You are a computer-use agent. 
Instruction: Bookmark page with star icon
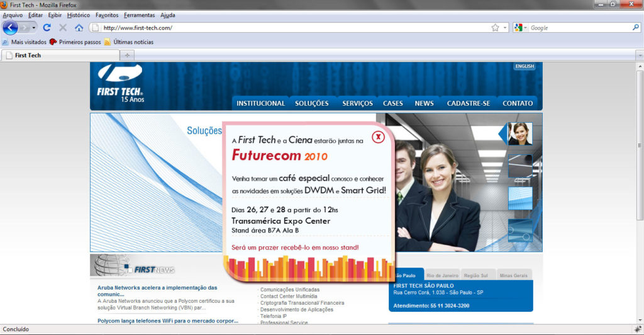tap(496, 28)
